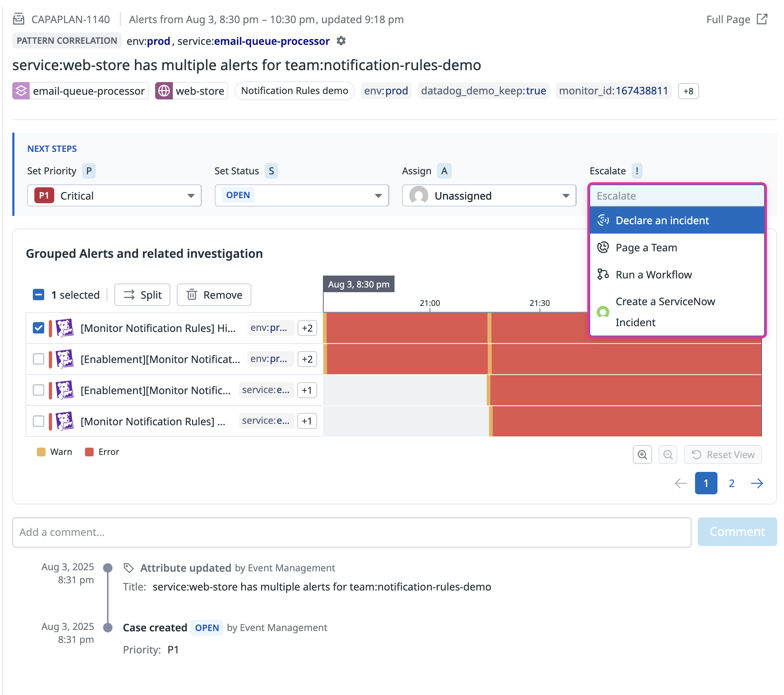Viewport: 784px width, 695px height.
Task: Zoom out of the alert timeline
Action: point(668,455)
